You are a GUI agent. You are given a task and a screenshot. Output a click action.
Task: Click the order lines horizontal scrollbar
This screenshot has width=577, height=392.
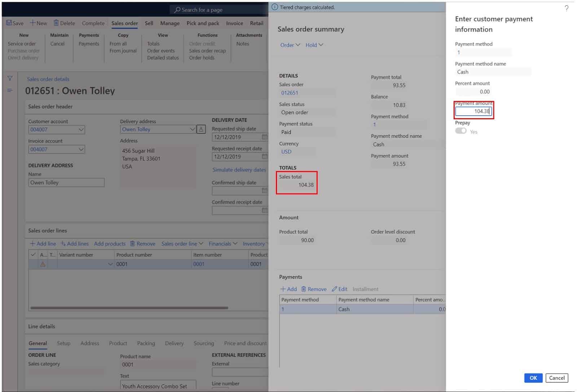(129, 308)
